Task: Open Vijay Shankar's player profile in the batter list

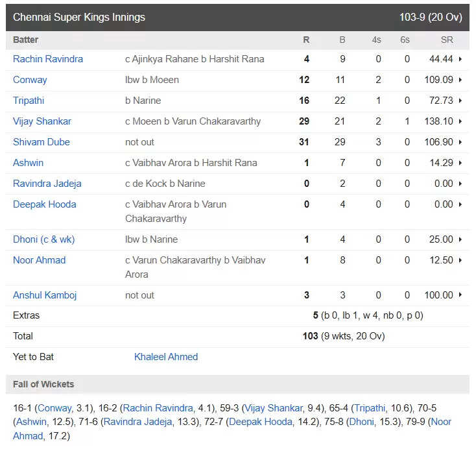Action: (x=42, y=121)
